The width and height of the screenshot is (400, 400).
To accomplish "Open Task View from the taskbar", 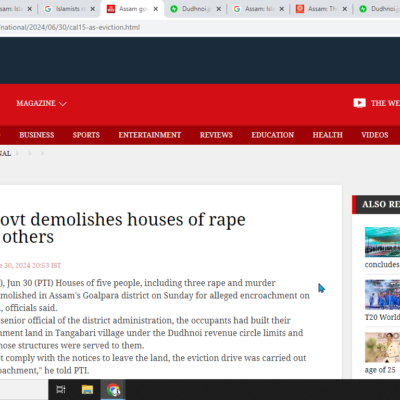I will pyautogui.click(x=61, y=389).
